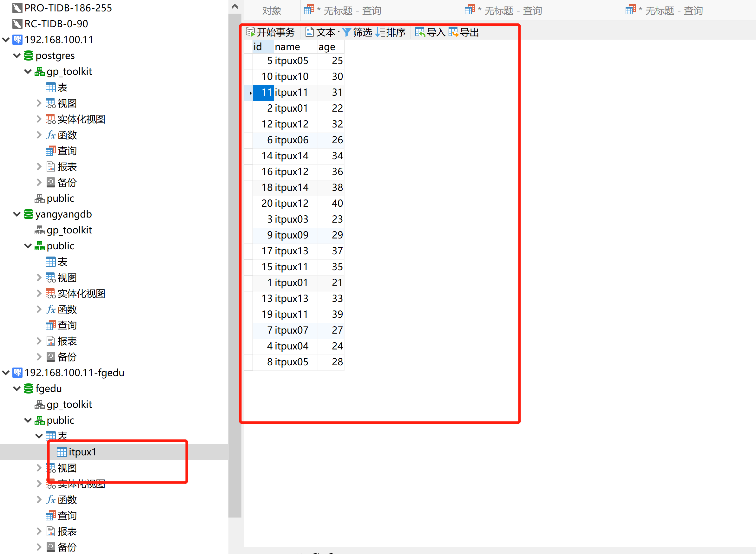Click 报表 (reports) icon under yangyangdb public

click(51, 341)
